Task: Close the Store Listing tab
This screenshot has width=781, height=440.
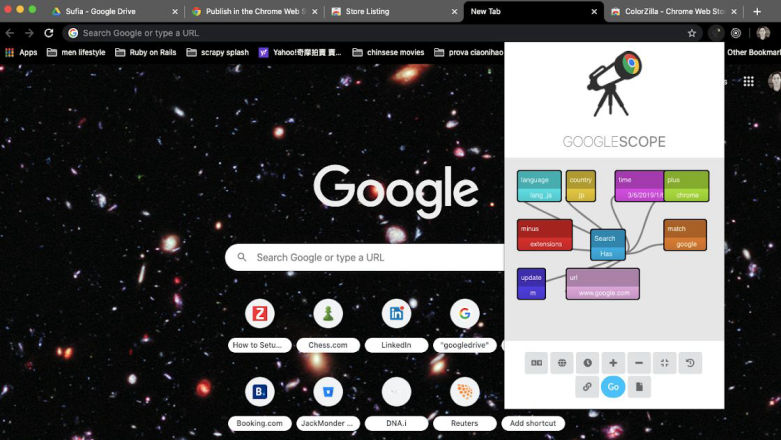Action: pos(454,11)
